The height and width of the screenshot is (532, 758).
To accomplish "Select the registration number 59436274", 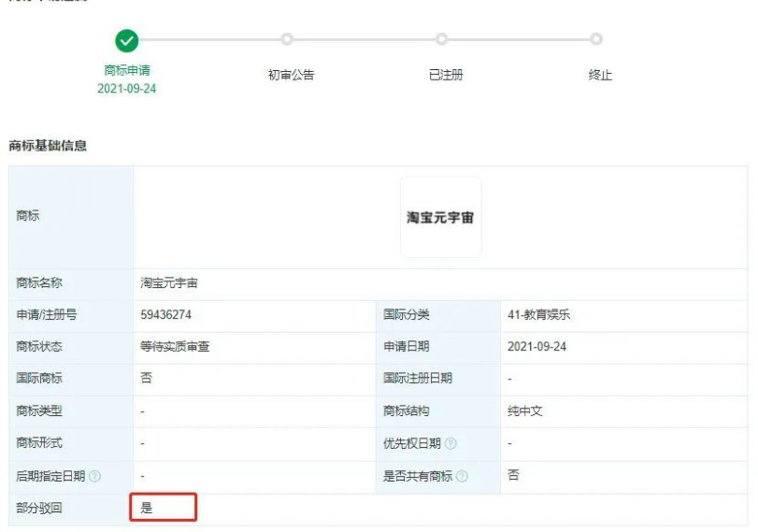I will point(165,315).
